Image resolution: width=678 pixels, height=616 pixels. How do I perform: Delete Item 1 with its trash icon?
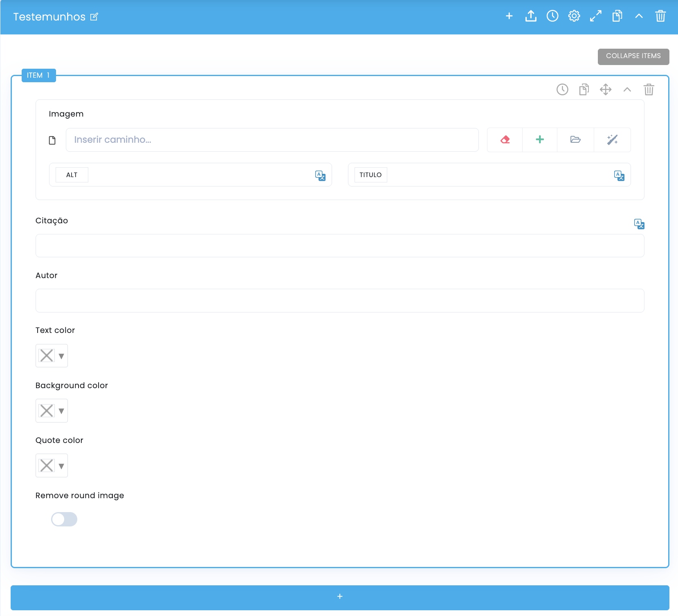649,90
